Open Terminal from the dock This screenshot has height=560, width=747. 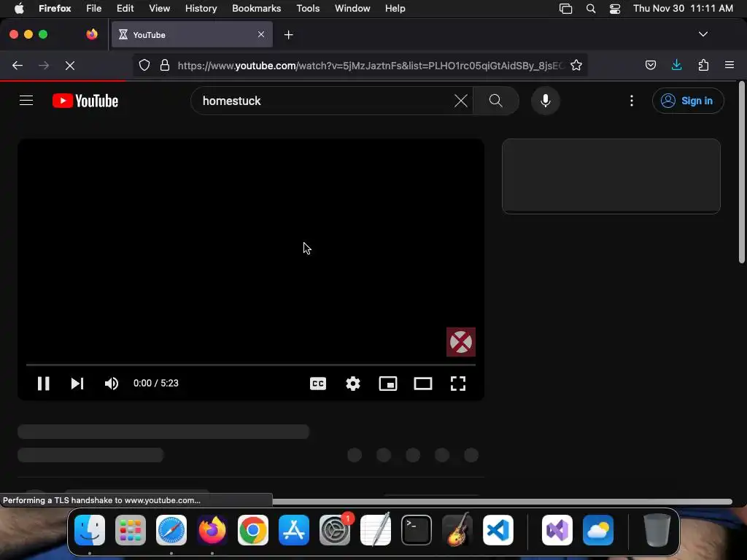tap(417, 530)
